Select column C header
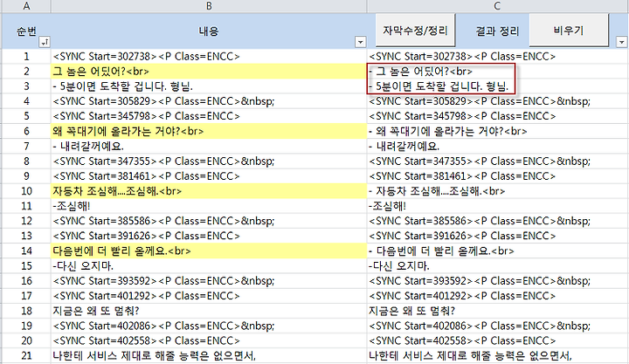Image resolution: width=629 pixels, height=364 pixels. click(497, 6)
